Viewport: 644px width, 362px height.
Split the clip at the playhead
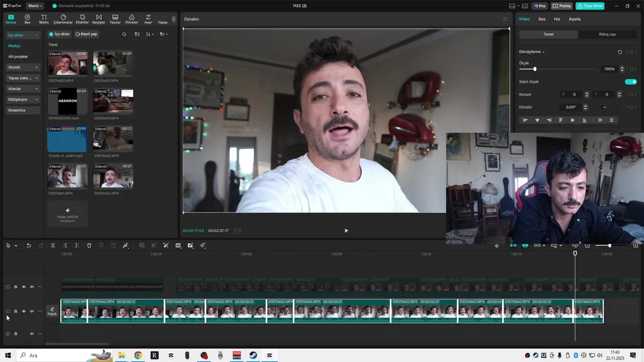[x=53, y=245]
